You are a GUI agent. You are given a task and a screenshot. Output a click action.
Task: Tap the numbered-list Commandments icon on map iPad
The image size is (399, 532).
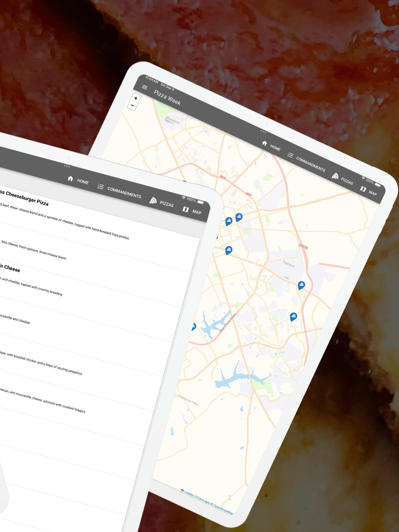pyautogui.click(x=290, y=155)
